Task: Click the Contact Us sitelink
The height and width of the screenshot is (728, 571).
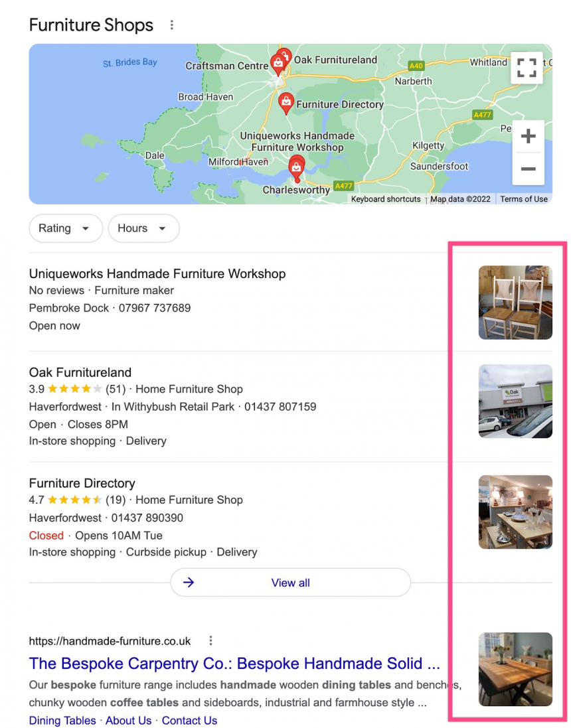Action: point(189,720)
